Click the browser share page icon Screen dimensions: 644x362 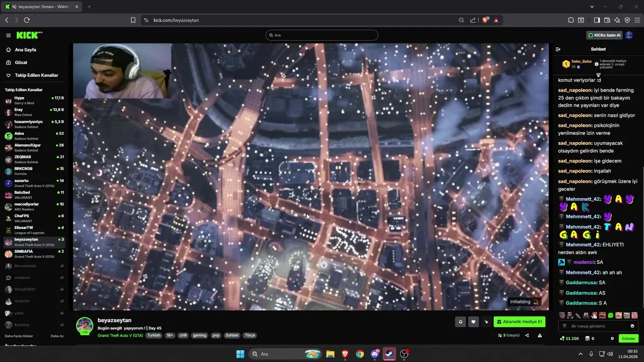[473, 20]
